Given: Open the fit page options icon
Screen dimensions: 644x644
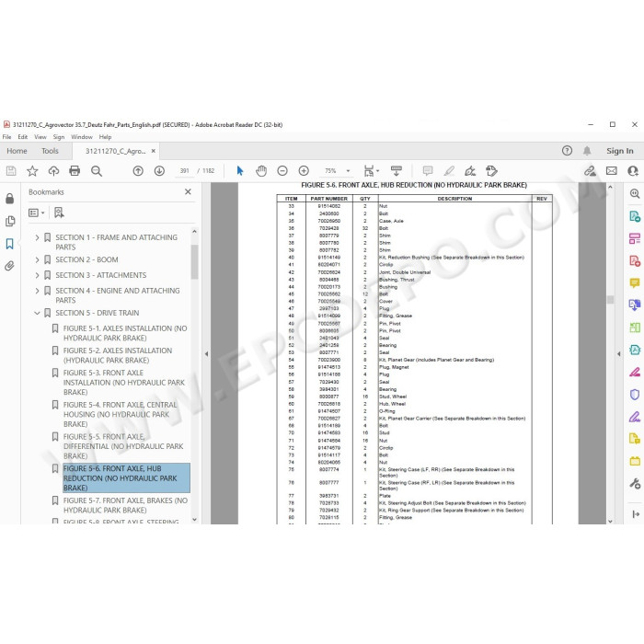Looking at the screenshot, I should 369,171.
